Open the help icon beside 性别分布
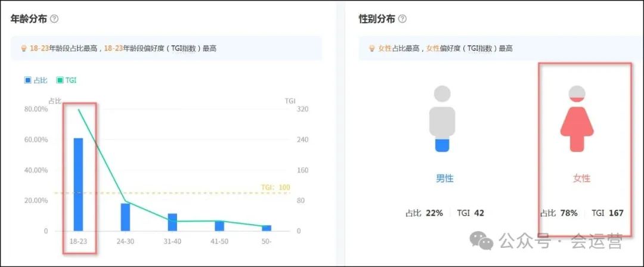Viewport: 644px width, 267px height. point(402,19)
